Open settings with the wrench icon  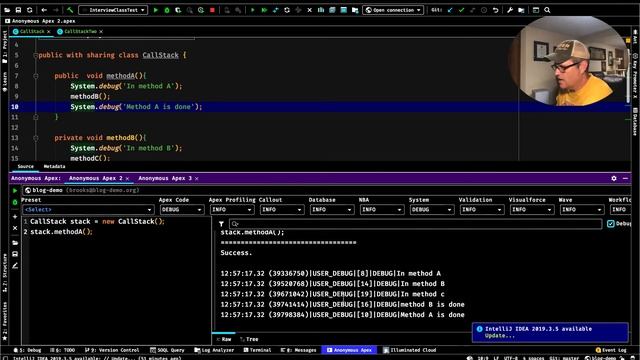tap(510, 10)
